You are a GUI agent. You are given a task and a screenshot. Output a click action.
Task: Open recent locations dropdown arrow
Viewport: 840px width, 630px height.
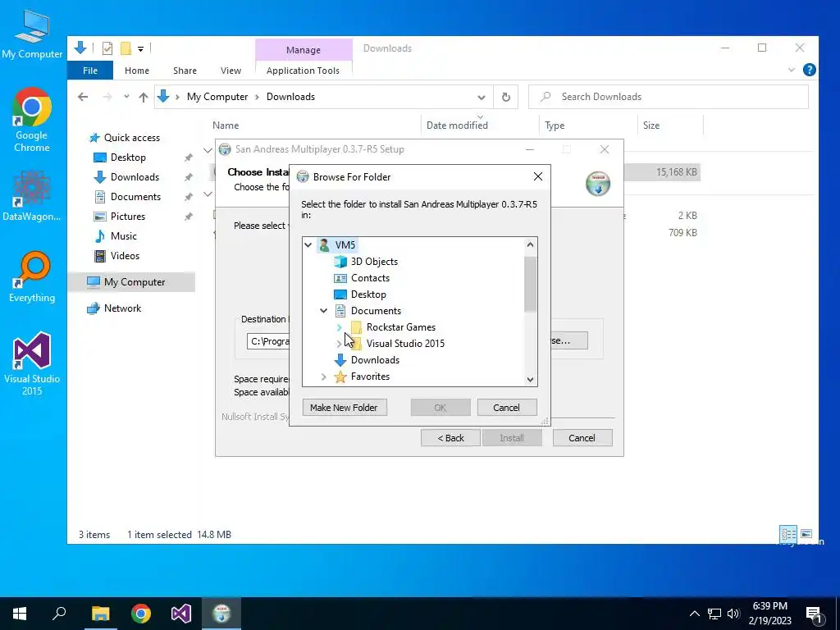click(x=126, y=97)
